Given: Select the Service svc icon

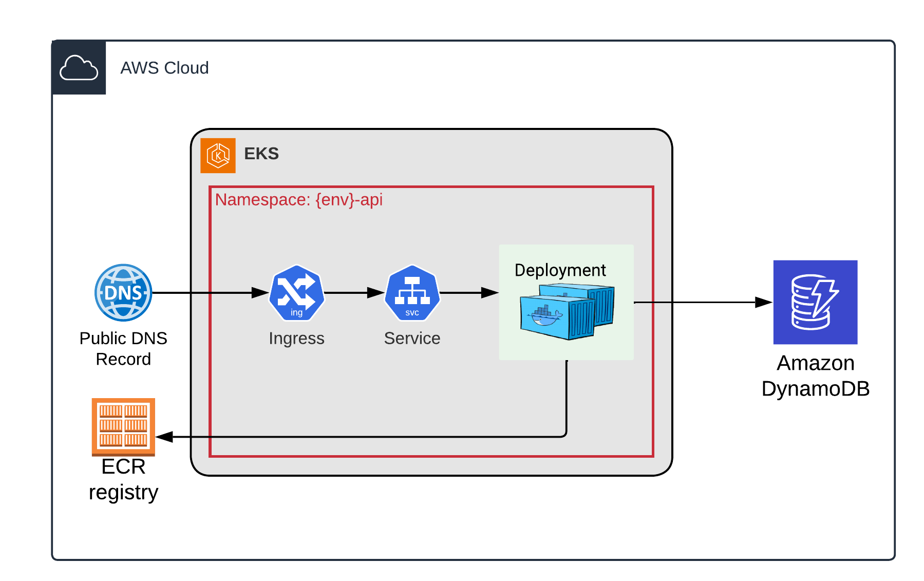Looking at the screenshot, I should click(x=412, y=293).
